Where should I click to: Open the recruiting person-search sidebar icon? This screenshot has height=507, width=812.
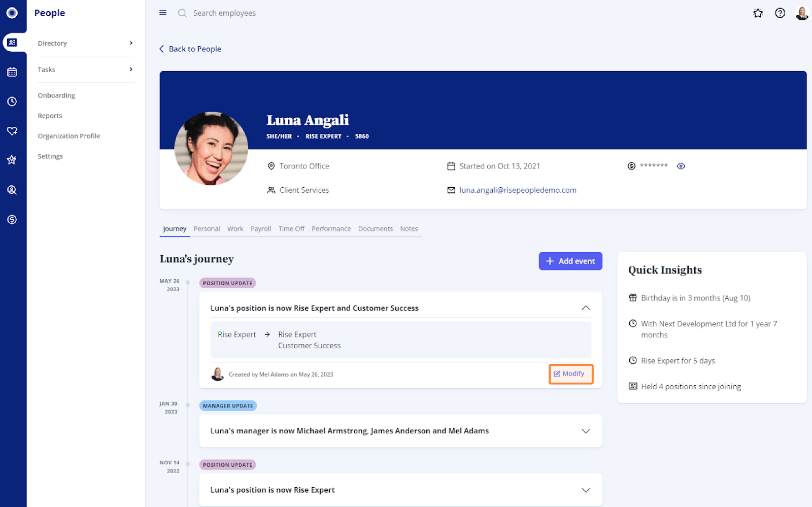12,190
